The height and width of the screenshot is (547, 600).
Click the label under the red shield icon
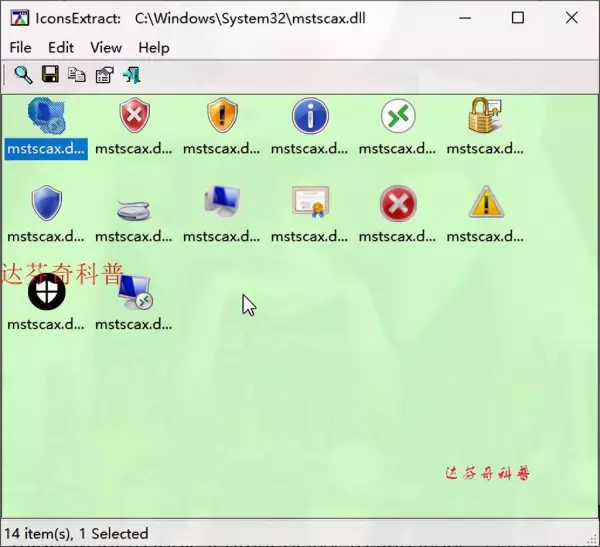134,149
